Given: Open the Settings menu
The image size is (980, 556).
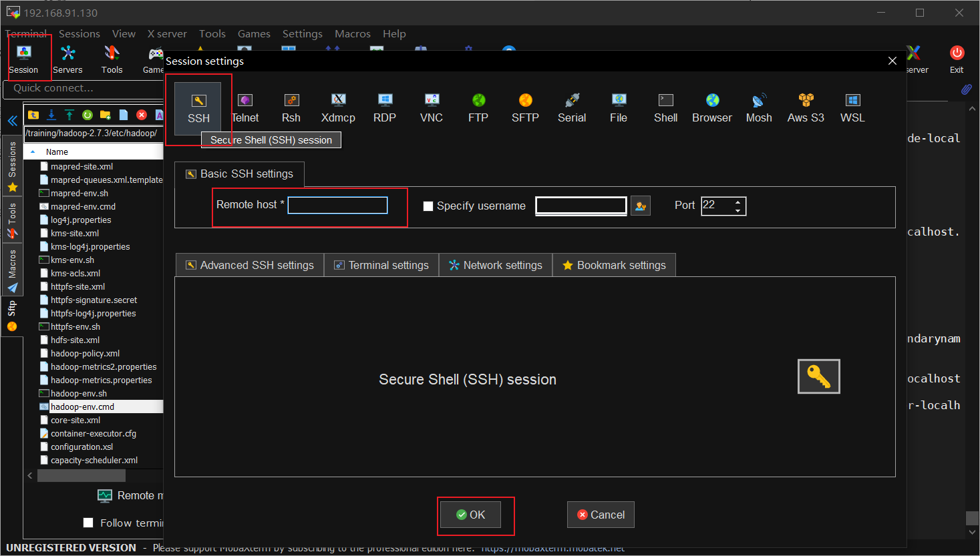Looking at the screenshot, I should tap(303, 34).
